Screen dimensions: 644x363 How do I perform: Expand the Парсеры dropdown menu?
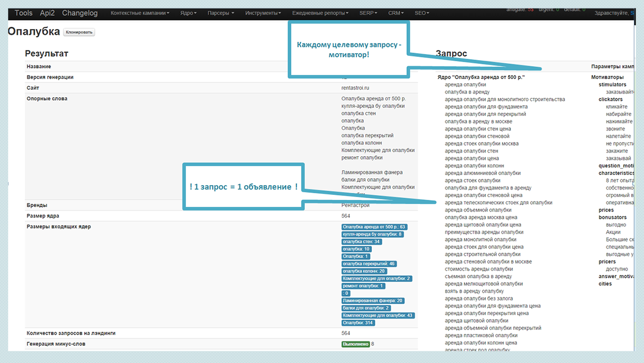pyautogui.click(x=220, y=13)
